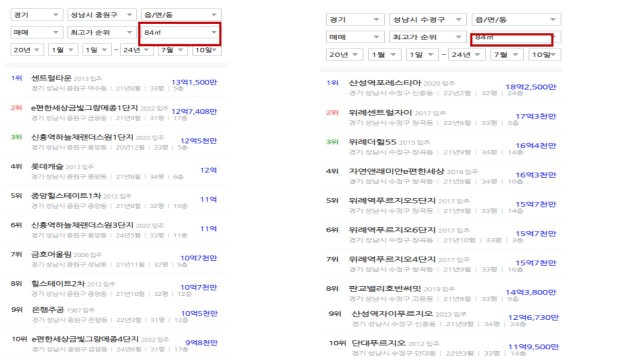The height and width of the screenshot is (360, 640).
Task: Open the 7월 end-month dropdown in 수정구 panel
Action: [506, 54]
